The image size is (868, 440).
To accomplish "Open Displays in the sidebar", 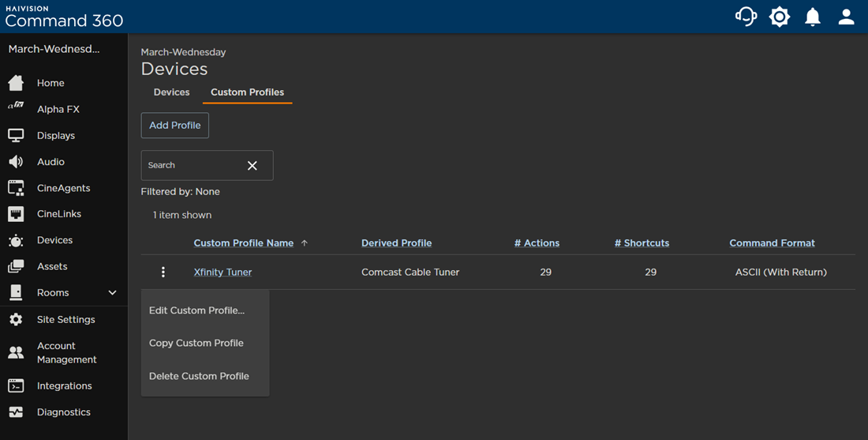I will [x=56, y=135].
